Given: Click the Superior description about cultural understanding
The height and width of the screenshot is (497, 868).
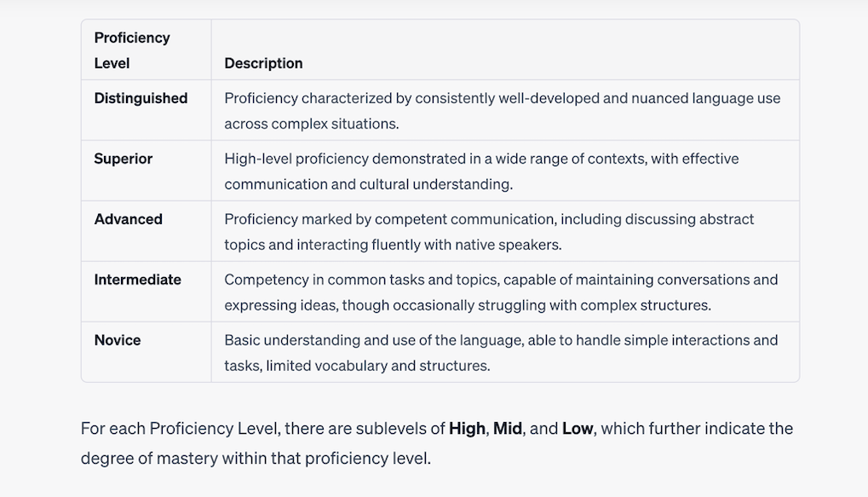Looking at the screenshot, I should pyautogui.click(x=481, y=171).
